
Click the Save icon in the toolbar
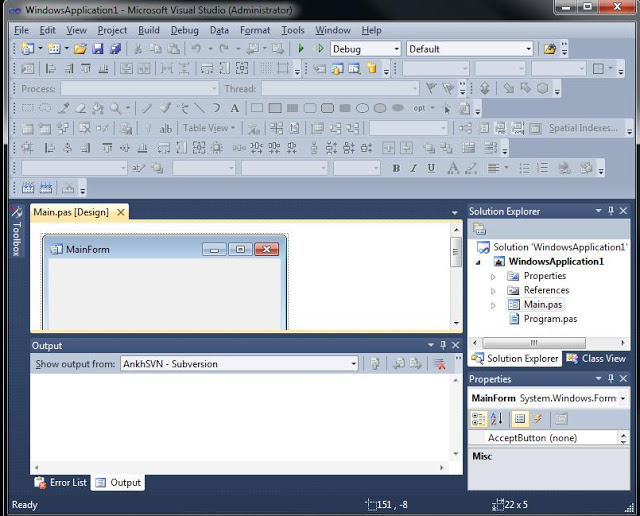click(x=98, y=49)
